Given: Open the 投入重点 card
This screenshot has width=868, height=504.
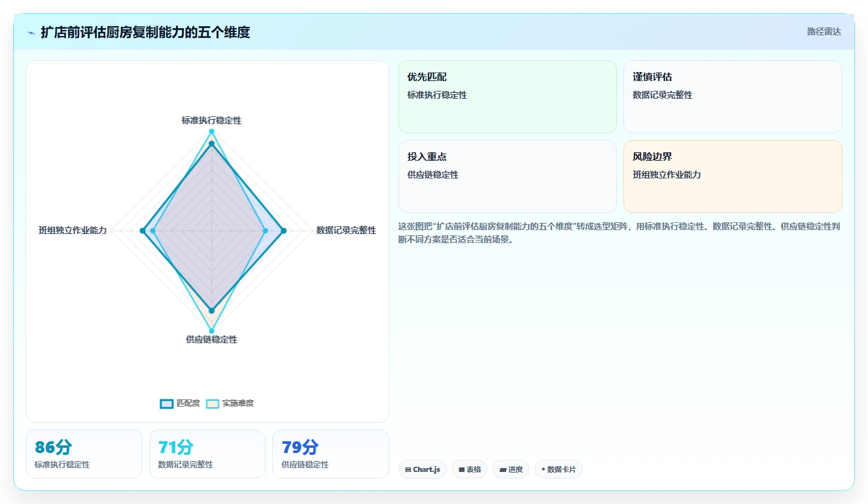Looking at the screenshot, I should coord(508,176).
